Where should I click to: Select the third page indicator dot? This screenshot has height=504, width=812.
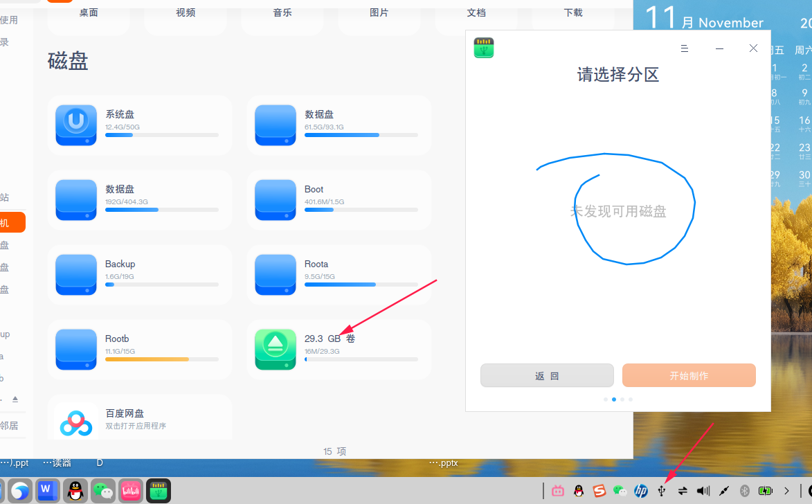pos(622,399)
